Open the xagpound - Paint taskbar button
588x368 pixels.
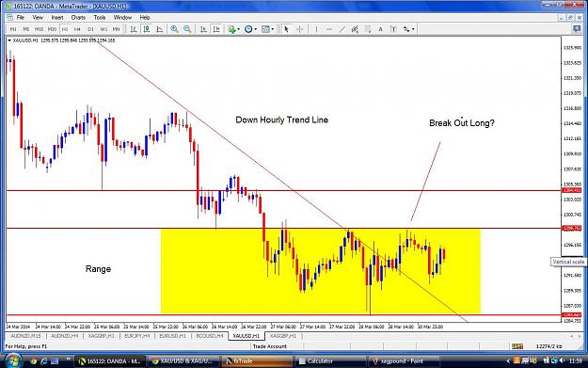coord(403,360)
